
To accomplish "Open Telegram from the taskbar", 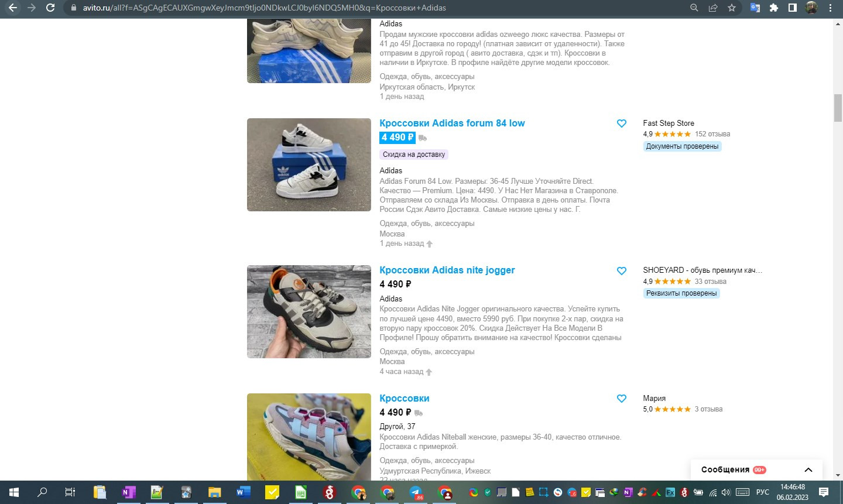I will (416, 492).
